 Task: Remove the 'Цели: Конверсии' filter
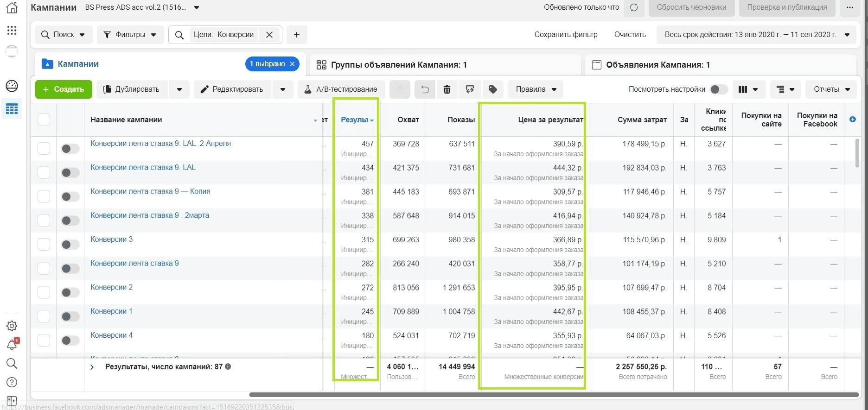[x=269, y=35]
